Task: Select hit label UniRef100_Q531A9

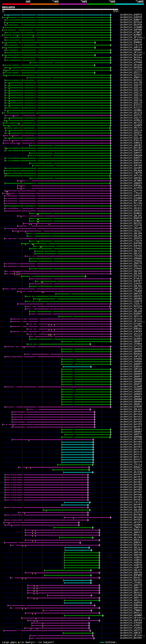Action: (131, 65)
